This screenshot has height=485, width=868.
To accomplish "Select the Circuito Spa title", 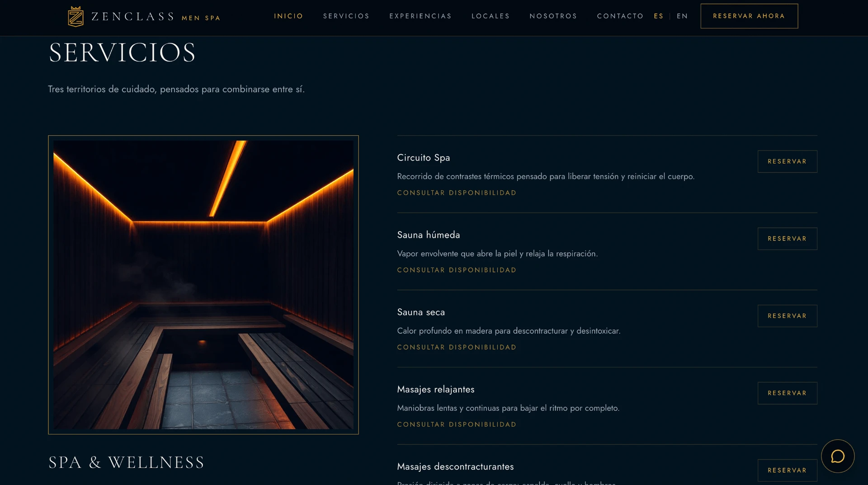I will pyautogui.click(x=423, y=158).
